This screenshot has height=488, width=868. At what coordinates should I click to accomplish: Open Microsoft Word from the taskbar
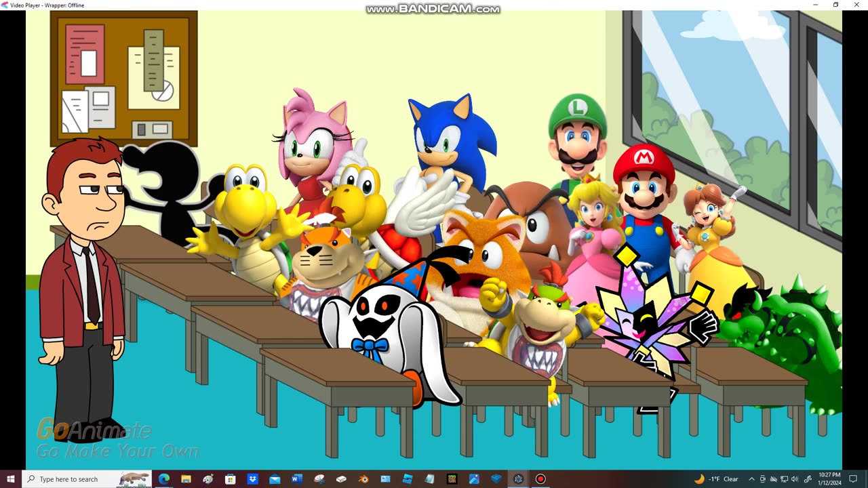[296, 479]
